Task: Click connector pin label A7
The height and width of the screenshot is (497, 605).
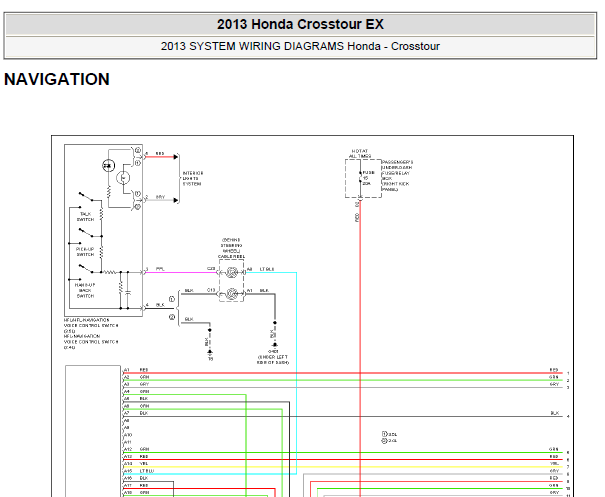Action: (x=127, y=413)
